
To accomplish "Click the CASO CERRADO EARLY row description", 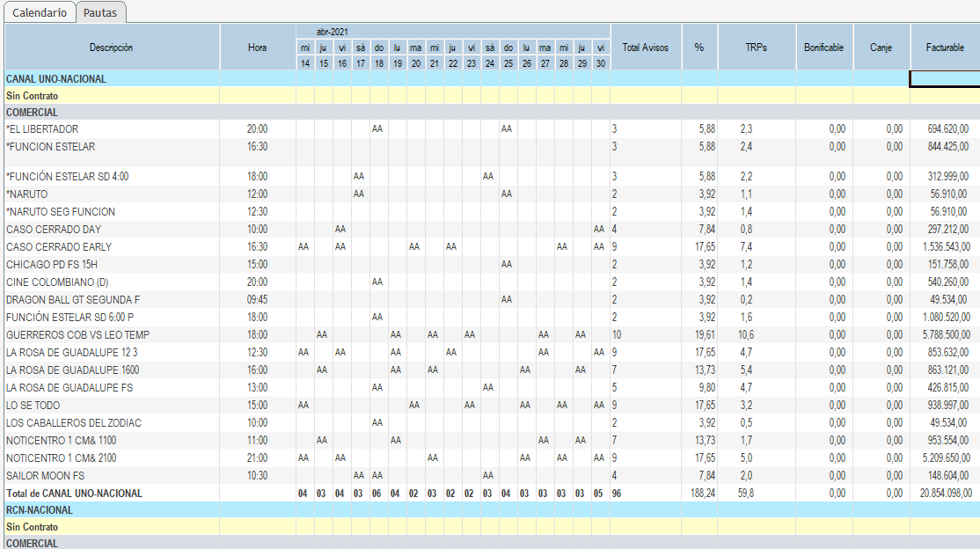I will 59,247.
